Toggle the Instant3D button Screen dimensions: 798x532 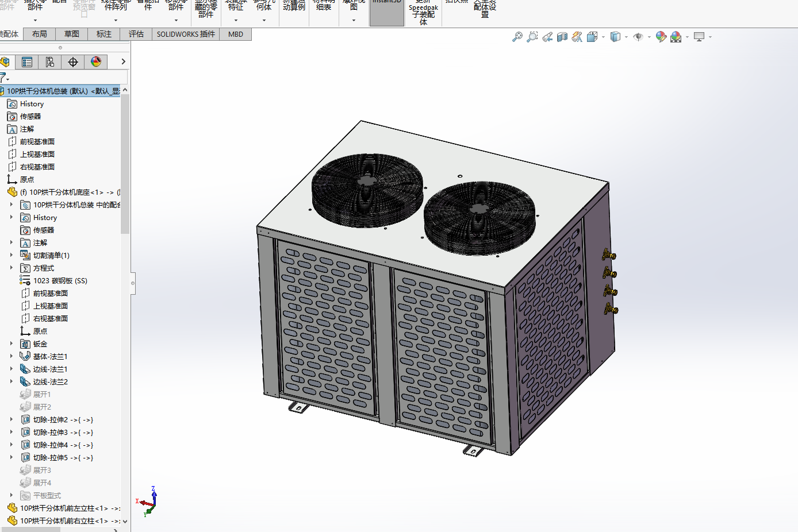click(x=387, y=13)
